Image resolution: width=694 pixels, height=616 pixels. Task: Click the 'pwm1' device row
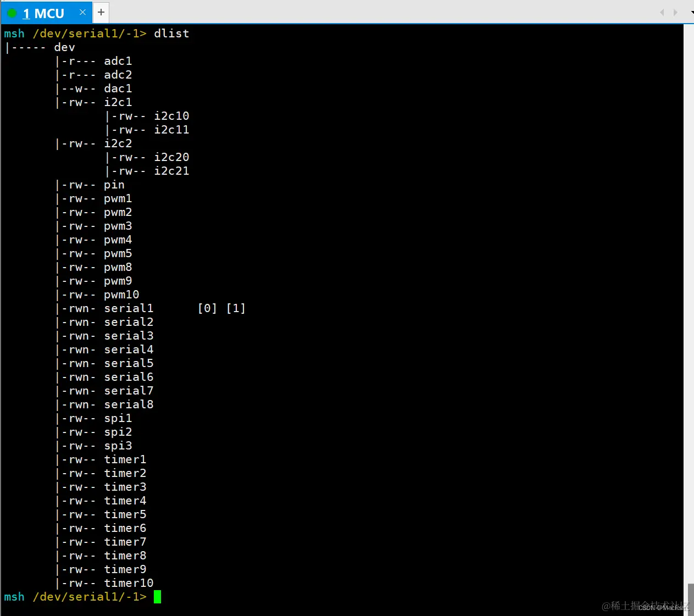click(x=94, y=198)
